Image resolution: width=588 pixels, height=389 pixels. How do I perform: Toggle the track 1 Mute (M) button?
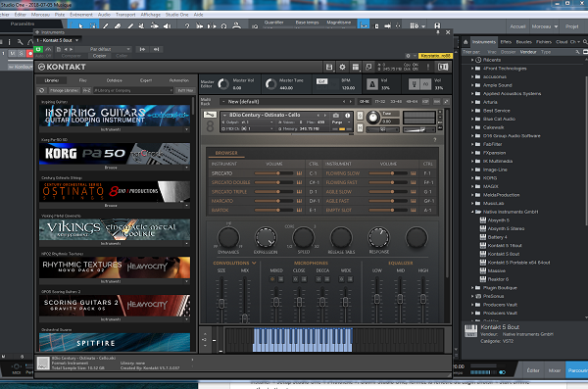pyautogui.click(x=13, y=54)
